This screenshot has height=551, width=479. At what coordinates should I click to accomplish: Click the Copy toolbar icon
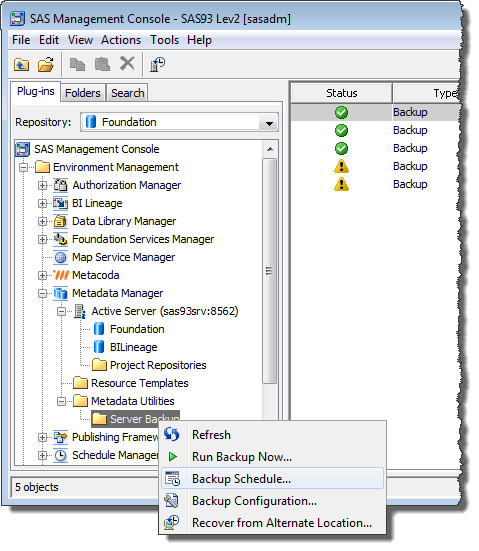[x=77, y=65]
